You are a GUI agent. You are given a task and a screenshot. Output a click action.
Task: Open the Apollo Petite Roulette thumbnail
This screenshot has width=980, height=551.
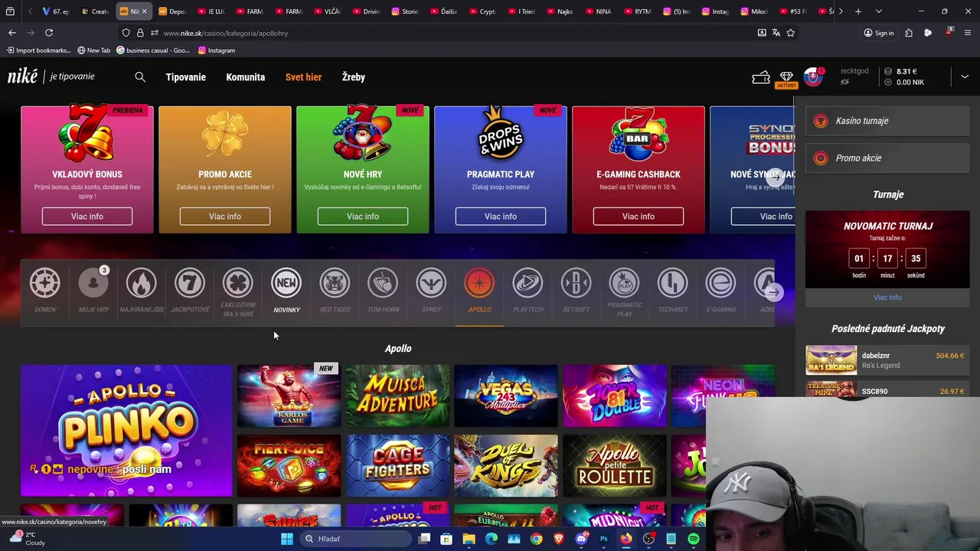click(615, 466)
